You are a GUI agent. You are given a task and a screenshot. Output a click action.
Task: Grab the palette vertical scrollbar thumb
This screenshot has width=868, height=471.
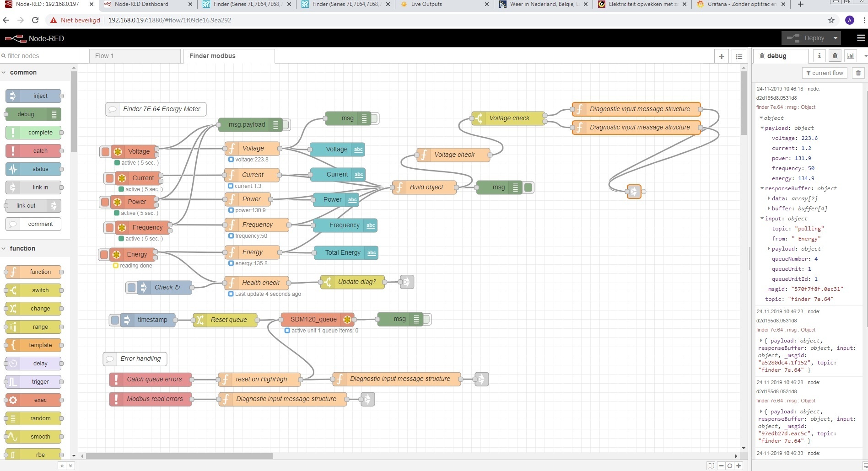pos(74,112)
